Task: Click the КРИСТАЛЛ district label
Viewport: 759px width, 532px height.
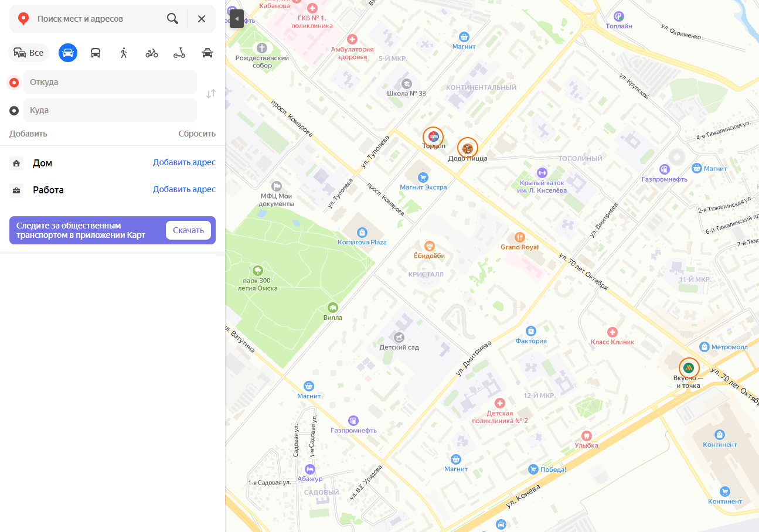Action: click(x=426, y=274)
